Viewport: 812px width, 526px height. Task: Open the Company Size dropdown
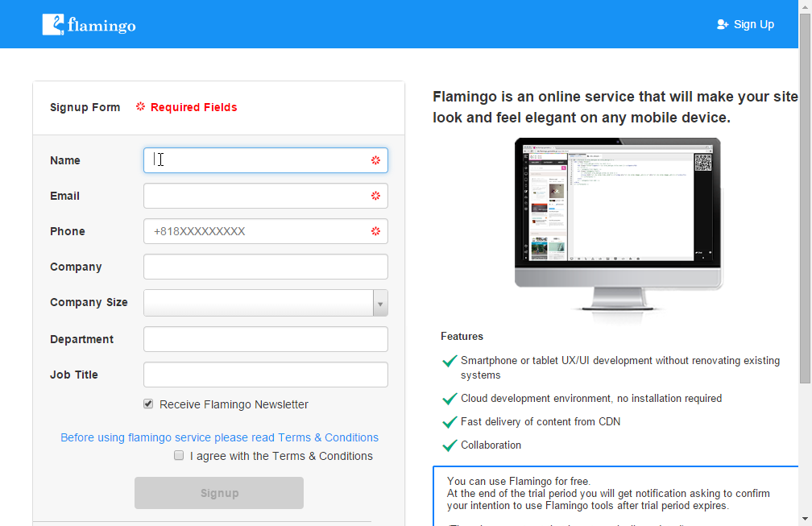tap(266, 303)
